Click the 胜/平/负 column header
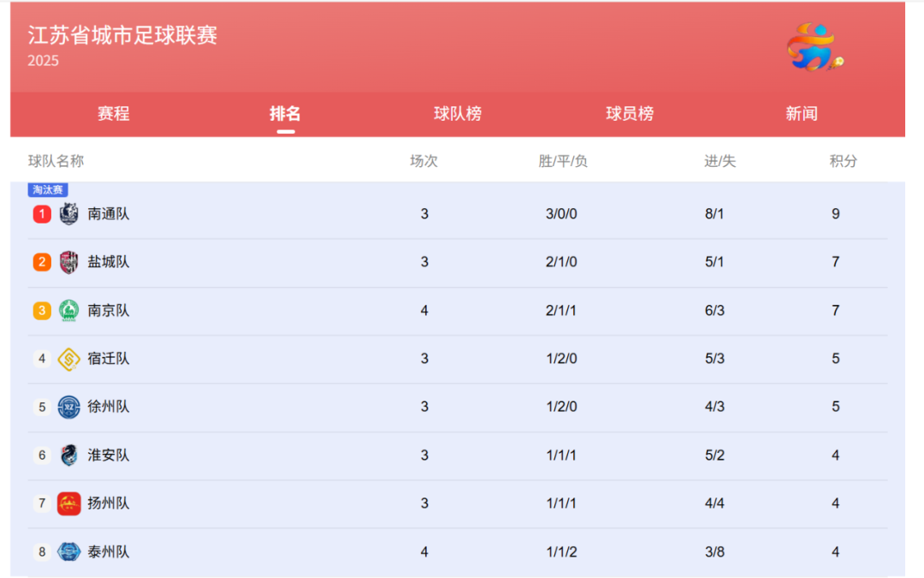This screenshot has width=924, height=578. (563, 161)
